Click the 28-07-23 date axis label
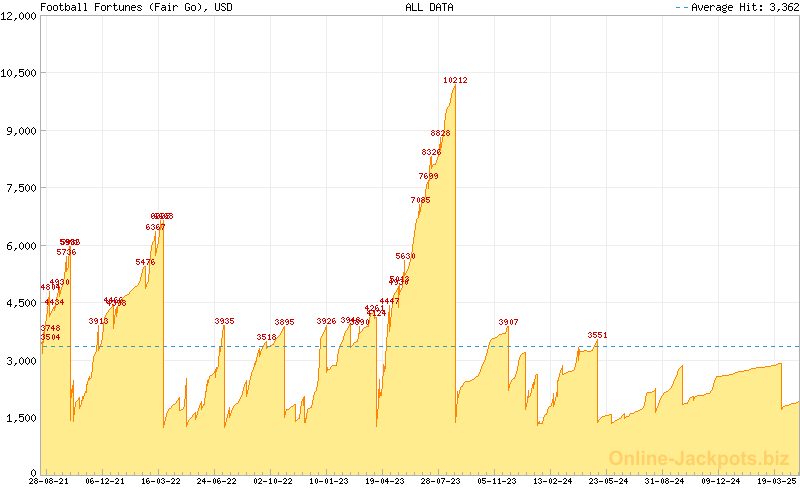Image resolution: width=800 pixels, height=490 pixels. point(440,481)
